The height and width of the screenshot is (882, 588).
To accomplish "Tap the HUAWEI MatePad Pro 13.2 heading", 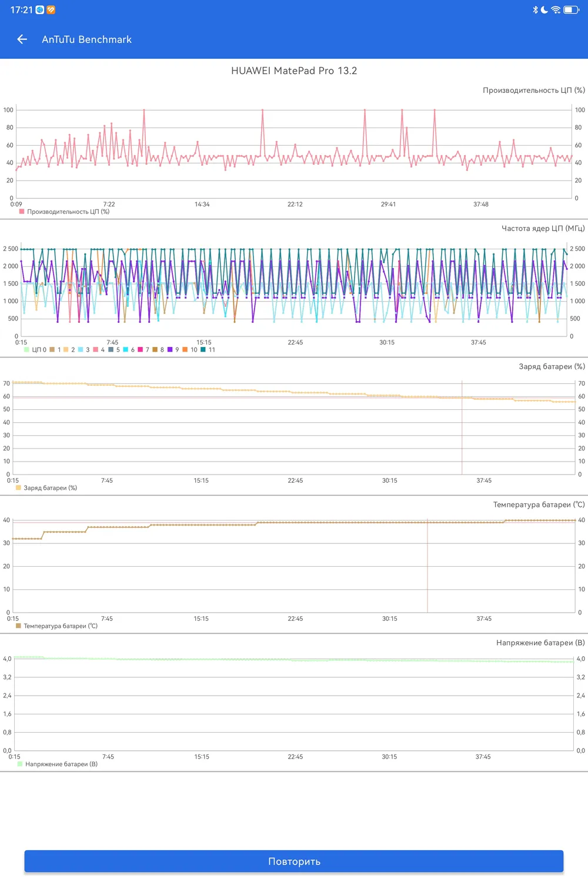I will 294,71.
